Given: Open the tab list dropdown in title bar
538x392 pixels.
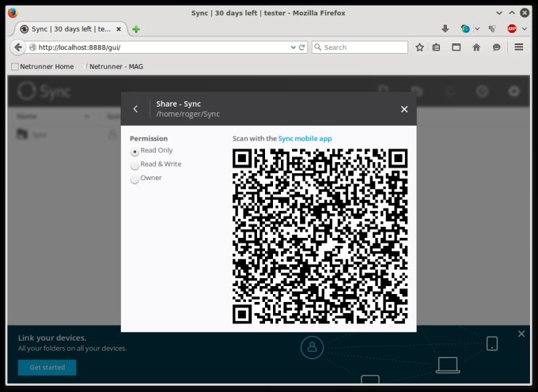Looking at the screenshot, I should pyautogui.click(x=499, y=13).
